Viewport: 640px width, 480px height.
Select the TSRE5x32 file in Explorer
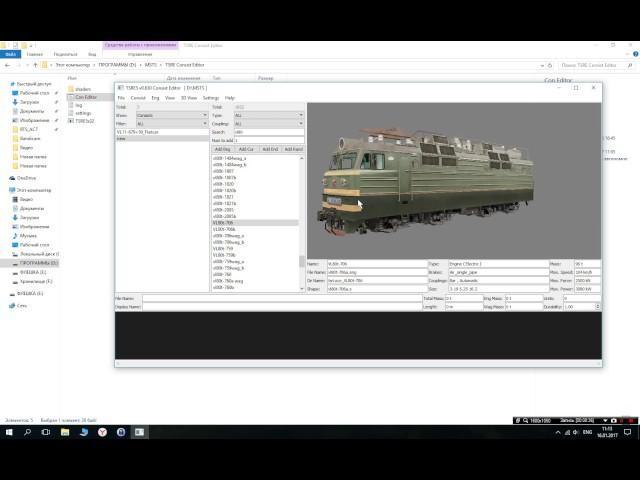[x=87, y=121]
